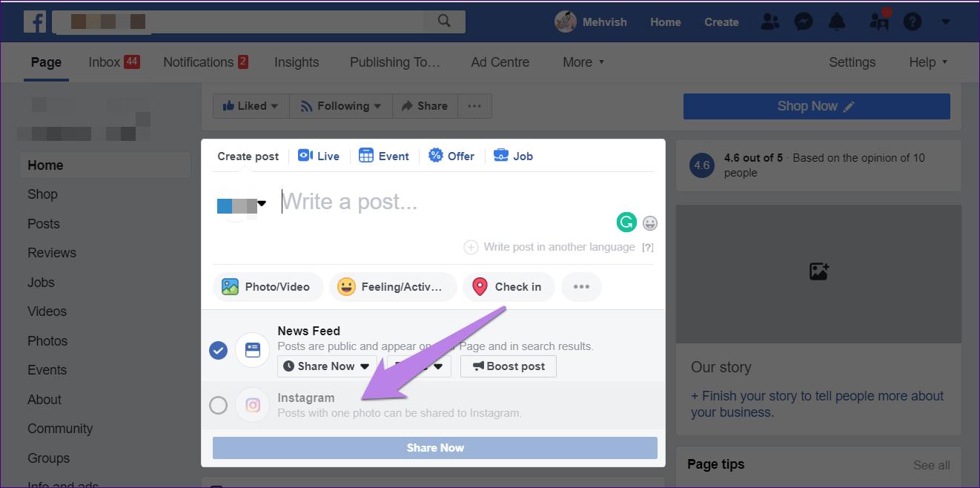This screenshot has width=980, height=488.
Task: Expand the account menu arrow
Action: pos(945,22)
